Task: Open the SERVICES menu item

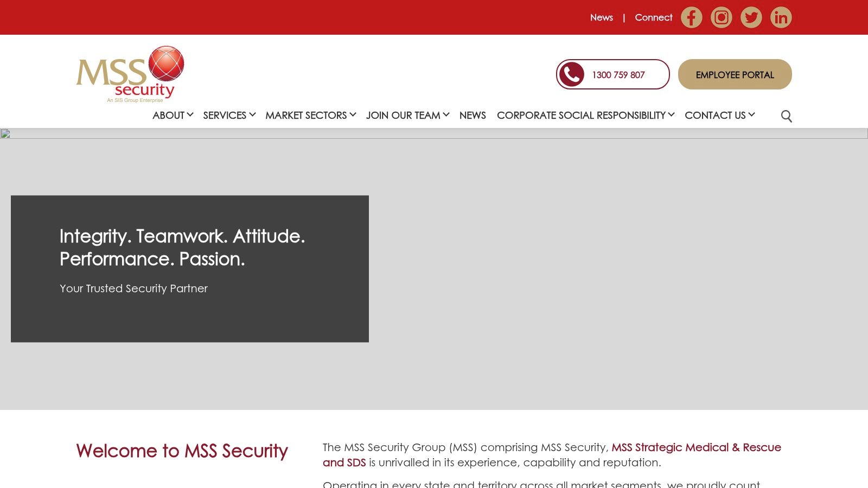Action: 225,115
